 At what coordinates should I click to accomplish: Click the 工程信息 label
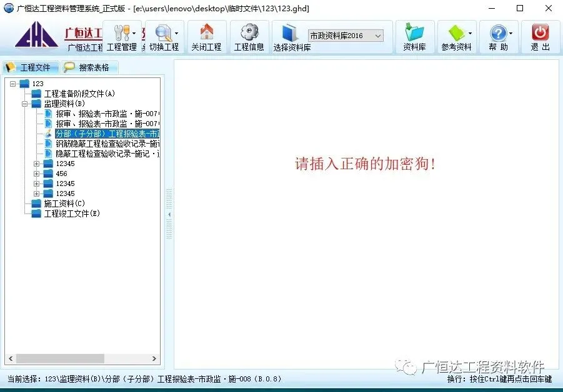tap(249, 47)
